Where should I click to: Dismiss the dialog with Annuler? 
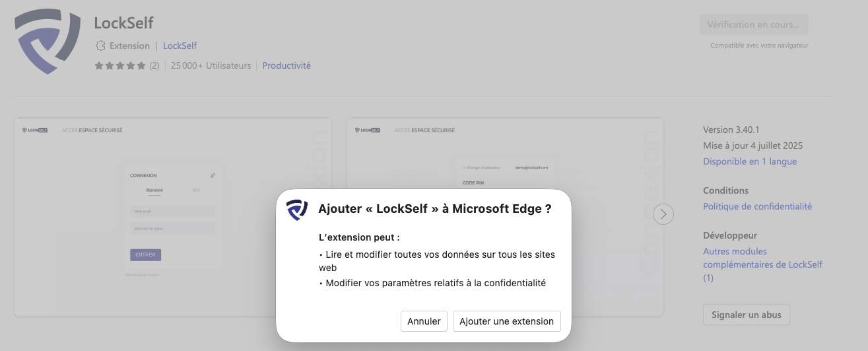(x=424, y=321)
